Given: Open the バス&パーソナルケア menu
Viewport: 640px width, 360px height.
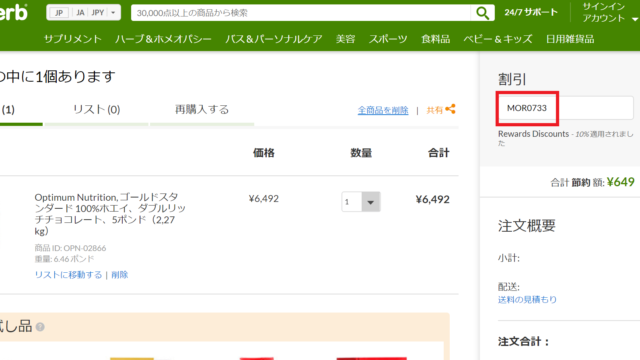Looking at the screenshot, I should 274,39.
